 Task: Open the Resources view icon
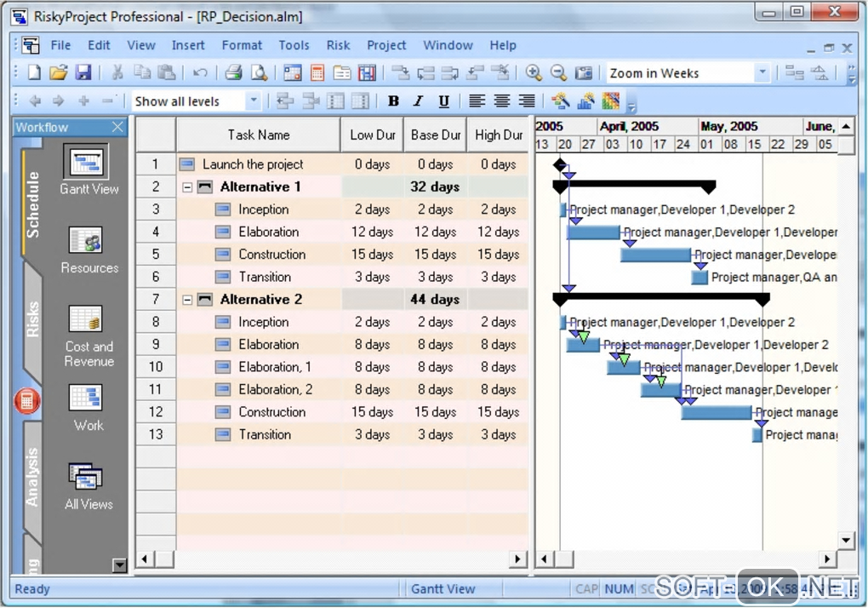(x=86, y=241)
